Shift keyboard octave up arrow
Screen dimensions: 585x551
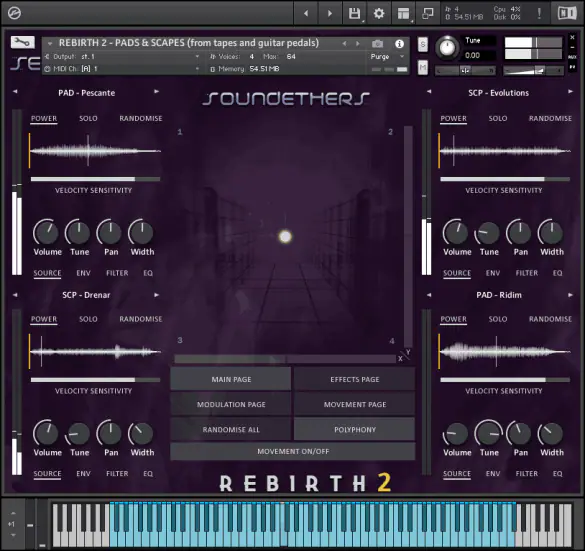pos(13,513)
